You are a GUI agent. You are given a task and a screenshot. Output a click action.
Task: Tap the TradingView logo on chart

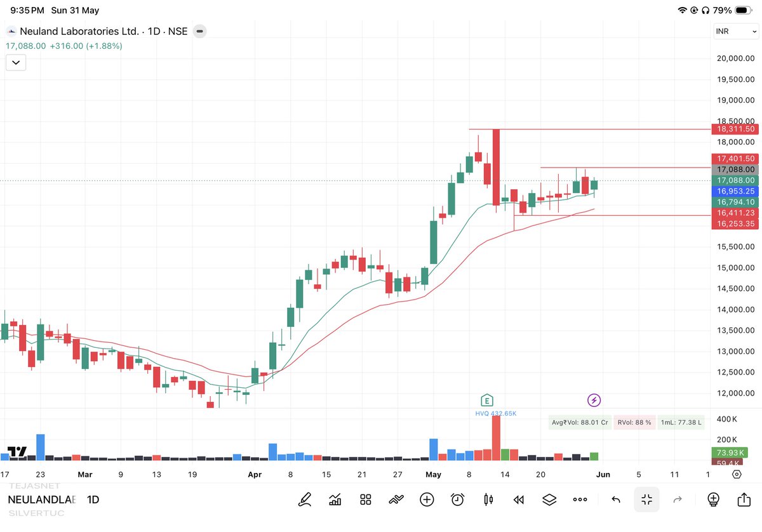point(17,452)
